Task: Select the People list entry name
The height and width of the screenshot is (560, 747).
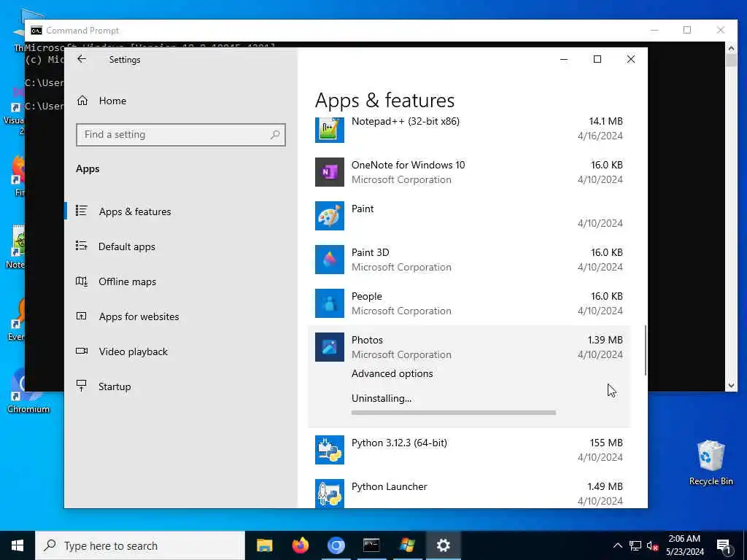Action: 367,296
